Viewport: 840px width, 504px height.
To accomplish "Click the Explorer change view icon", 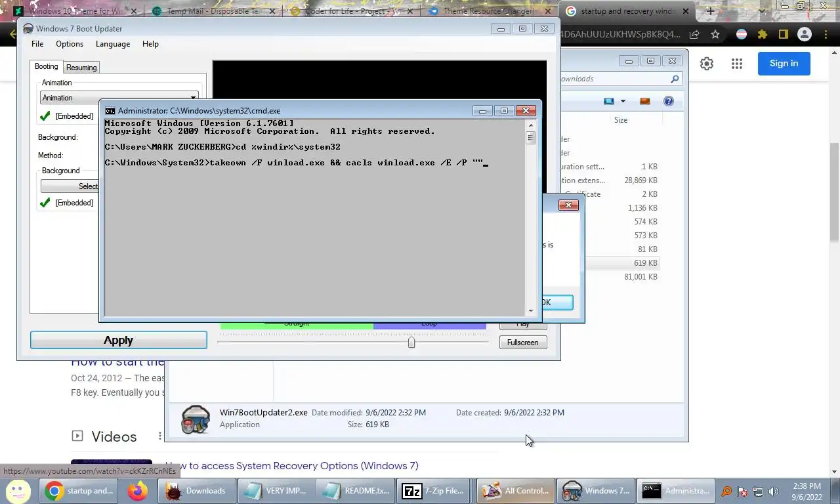I will pos(609,101).
